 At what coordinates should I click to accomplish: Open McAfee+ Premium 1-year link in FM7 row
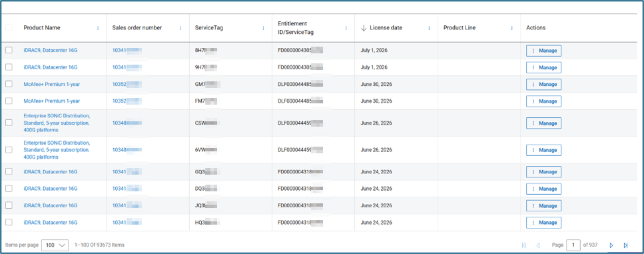pyautogui.click(x=52, y=101)
